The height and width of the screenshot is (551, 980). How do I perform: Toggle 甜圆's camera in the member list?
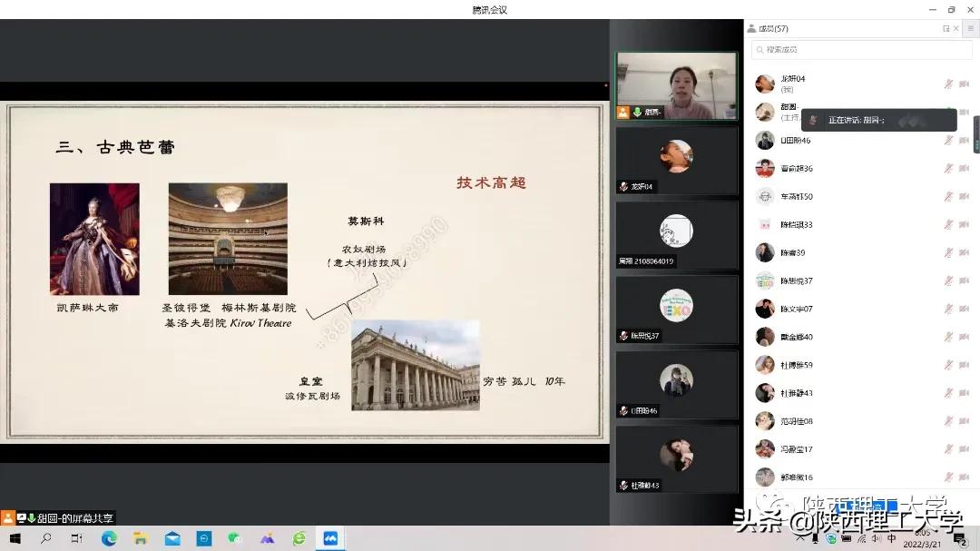click(x=965, y=112)
